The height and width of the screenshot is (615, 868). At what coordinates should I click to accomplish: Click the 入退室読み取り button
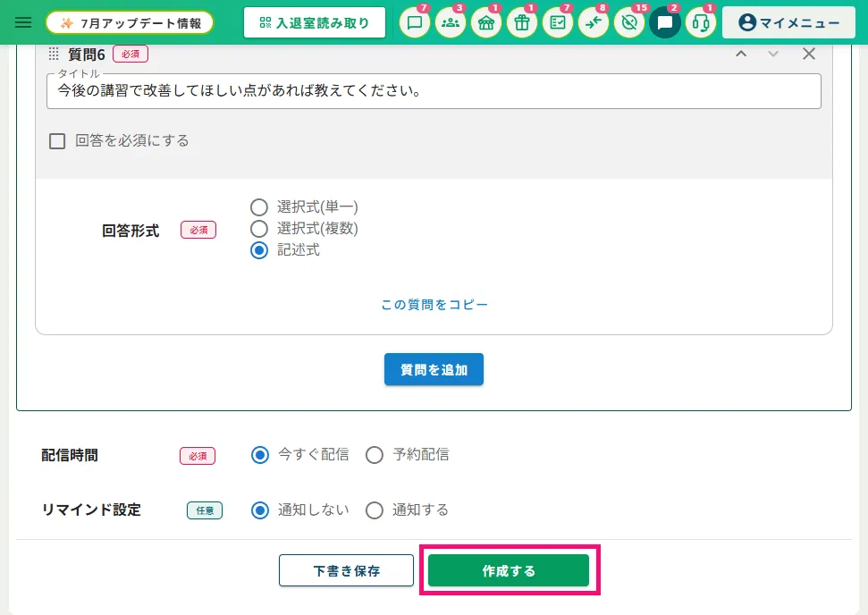click(315, 22)
